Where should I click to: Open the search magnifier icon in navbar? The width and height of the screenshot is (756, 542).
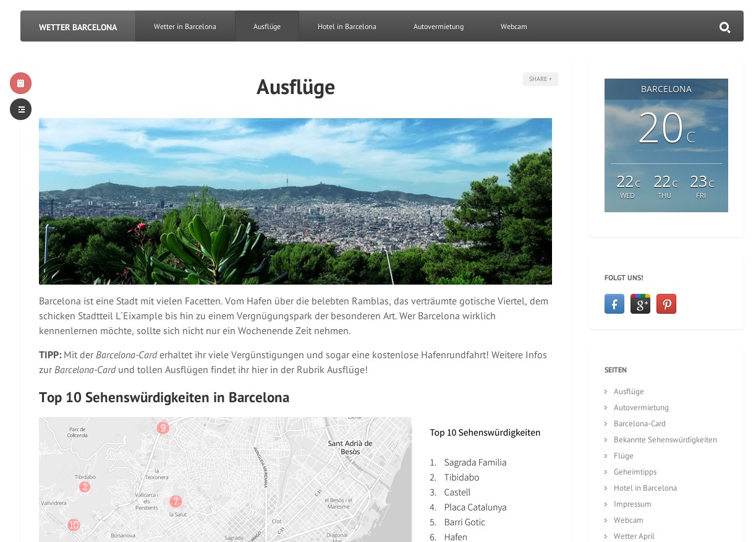point(724,27)
